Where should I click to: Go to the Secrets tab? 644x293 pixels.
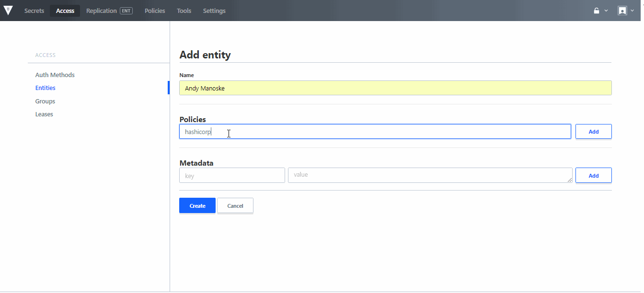click(34, 11)
